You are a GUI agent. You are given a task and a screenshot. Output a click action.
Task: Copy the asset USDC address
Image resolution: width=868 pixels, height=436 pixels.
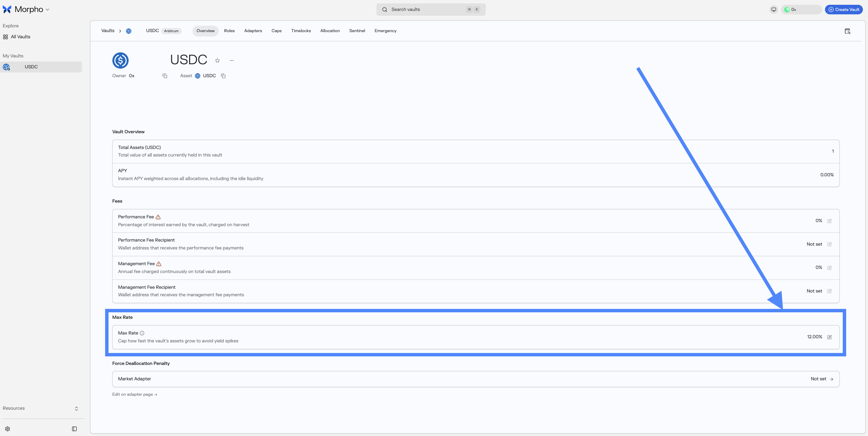pos(223,76)
